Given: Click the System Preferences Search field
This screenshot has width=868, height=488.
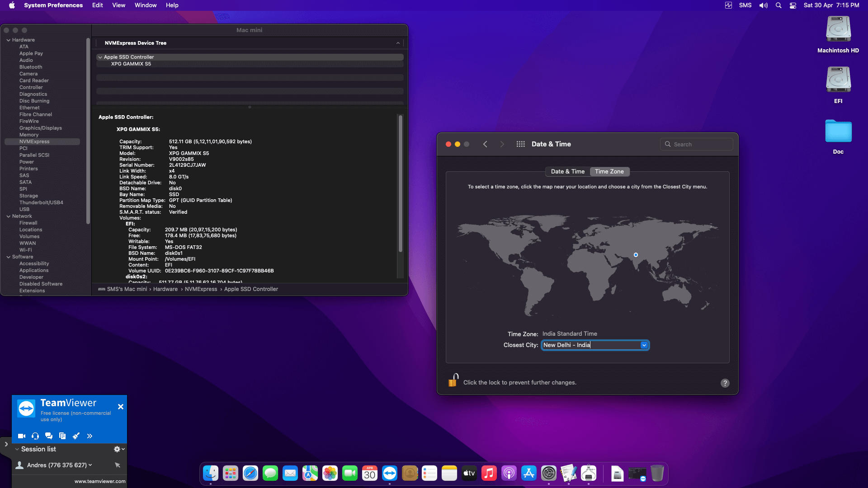Looking at the screenshot, I should click(x=697, y=144).
